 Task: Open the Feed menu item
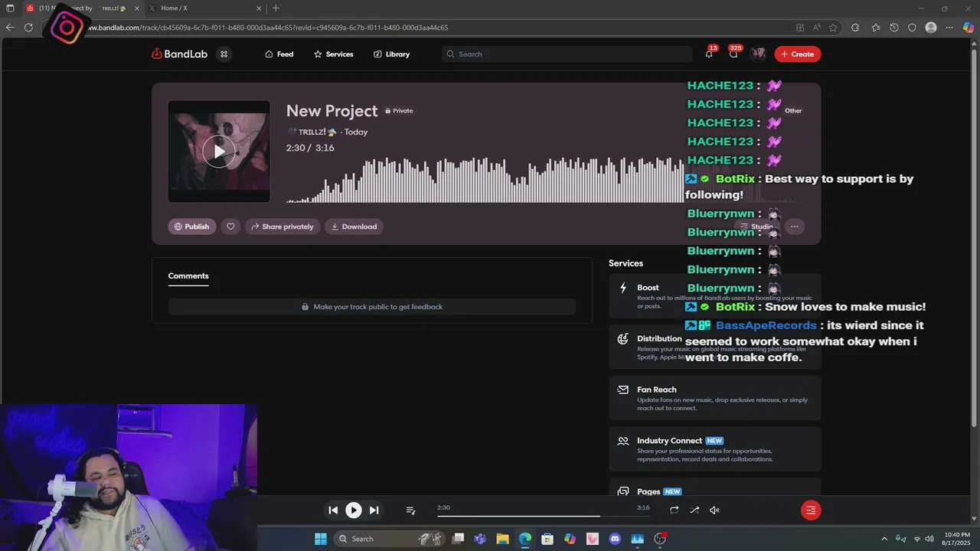point(279,54)
